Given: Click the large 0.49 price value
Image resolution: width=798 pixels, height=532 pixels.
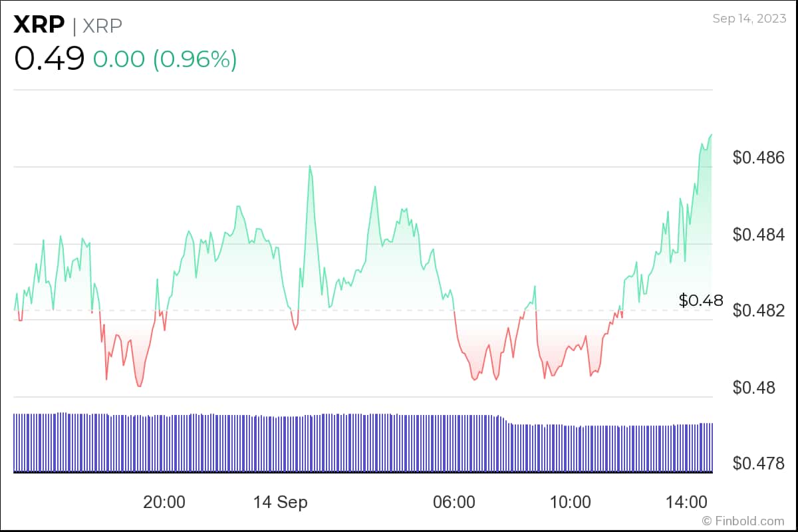Looking at the screenshot, I should click(x=49, y=59).
